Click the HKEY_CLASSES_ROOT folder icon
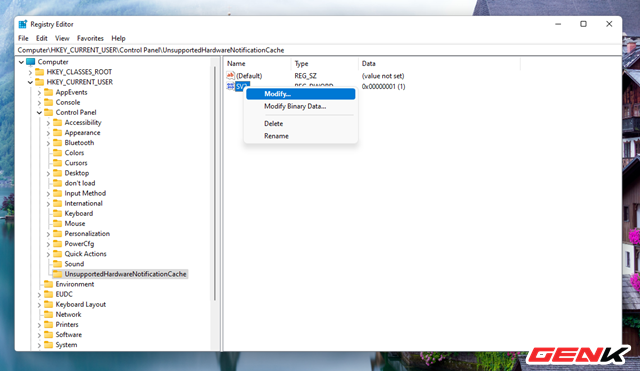640x371 pixels. (40, 72)
